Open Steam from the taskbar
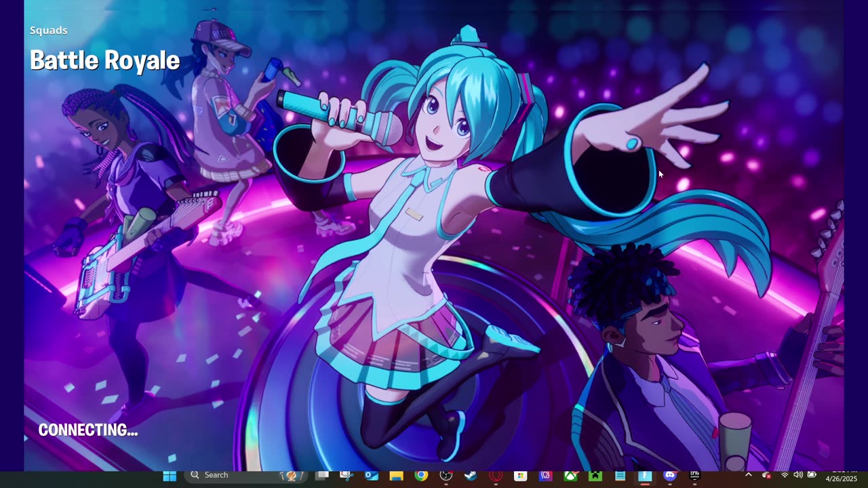 (x=471, y=476)
